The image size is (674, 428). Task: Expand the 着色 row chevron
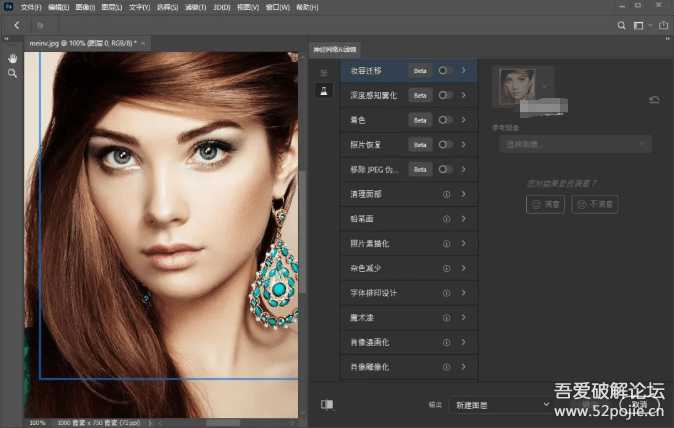click(463, 120)
